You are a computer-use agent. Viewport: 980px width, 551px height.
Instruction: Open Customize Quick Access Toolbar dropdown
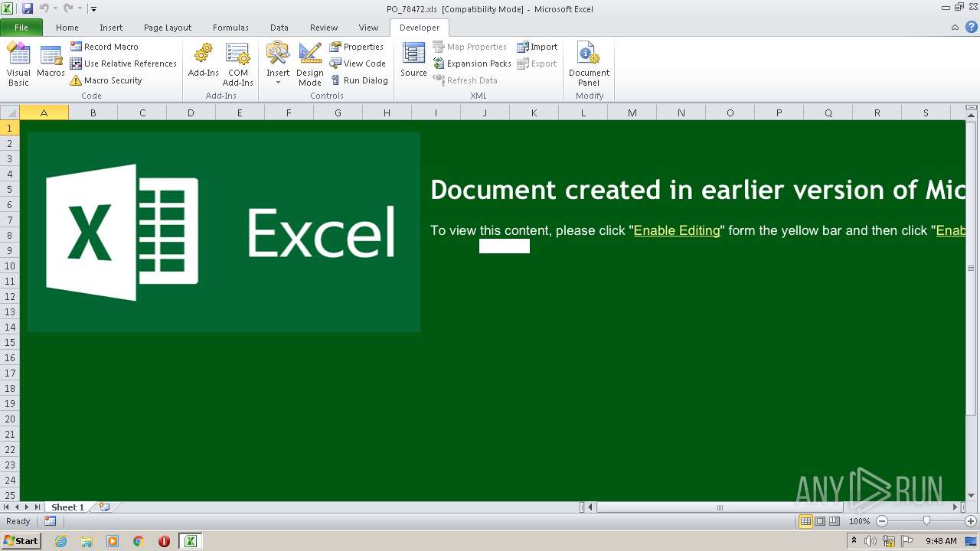93,9
